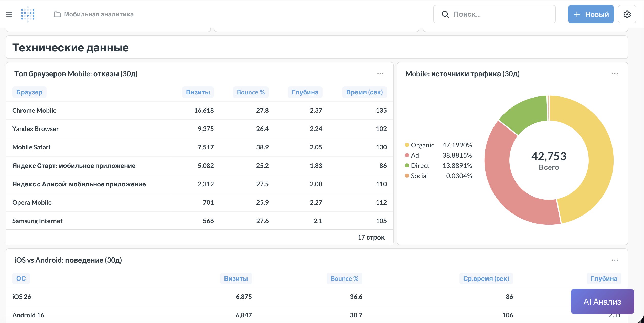Open the hamburger sidebar menu
The image size is (644, 323).
[x=9, y=14]
